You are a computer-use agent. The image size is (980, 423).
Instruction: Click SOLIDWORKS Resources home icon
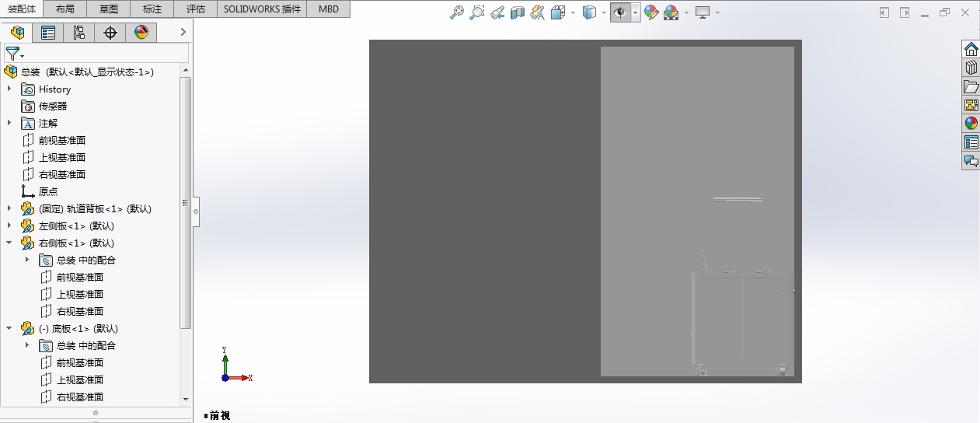coord(971,50)
